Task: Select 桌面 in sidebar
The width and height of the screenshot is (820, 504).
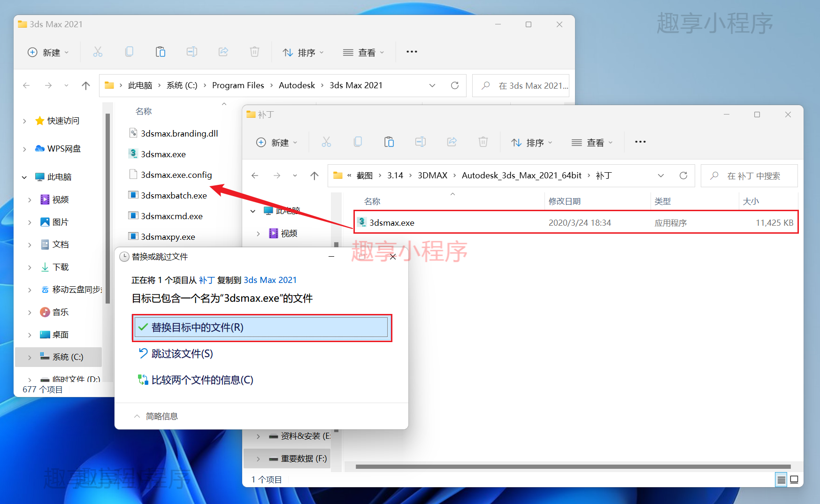Action: [61, 335]
